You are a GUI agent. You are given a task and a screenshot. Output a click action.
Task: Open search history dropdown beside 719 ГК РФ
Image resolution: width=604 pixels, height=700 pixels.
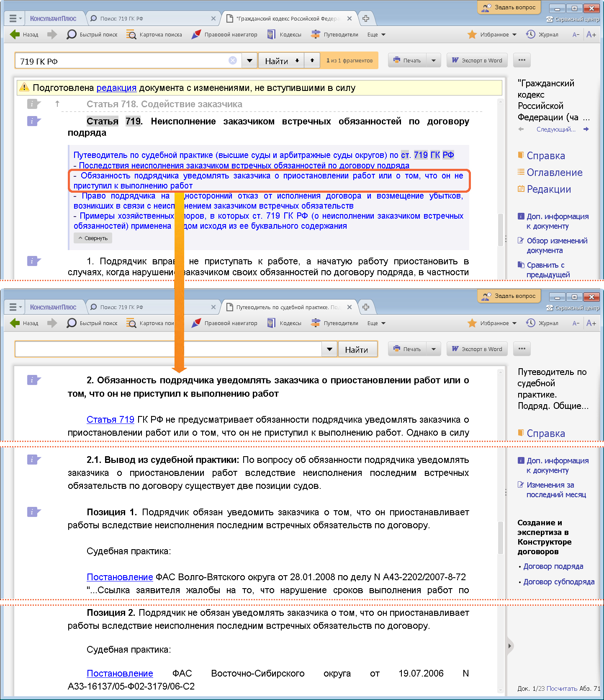pos(249,61)
